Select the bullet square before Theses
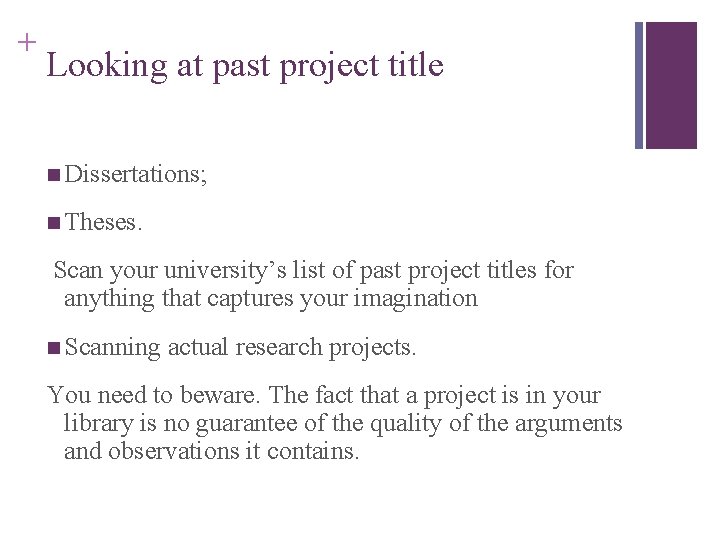Image resolution: width=720 pixels, height=540 pixels. click(54, 223)
